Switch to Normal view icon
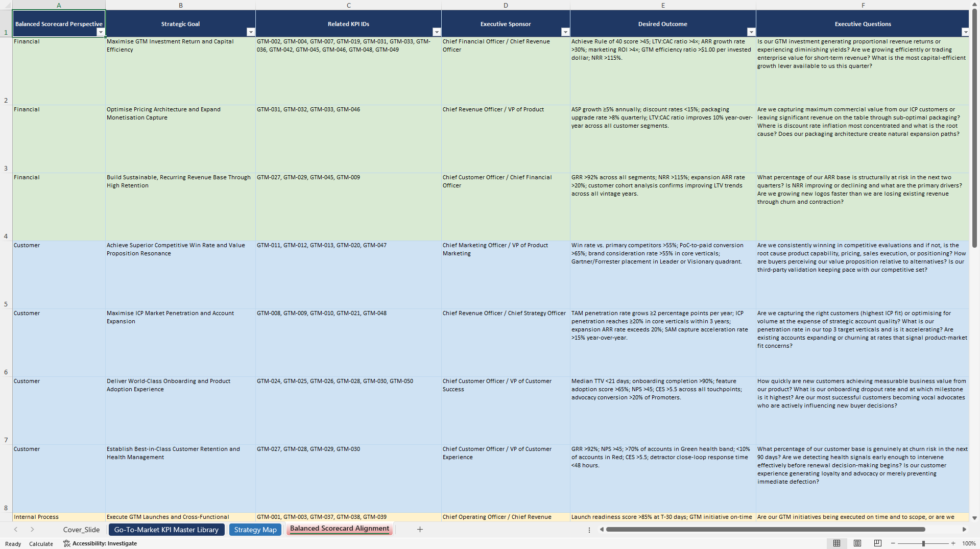Image resolution: width=980 pixels, height=549 pixels. 837,543
